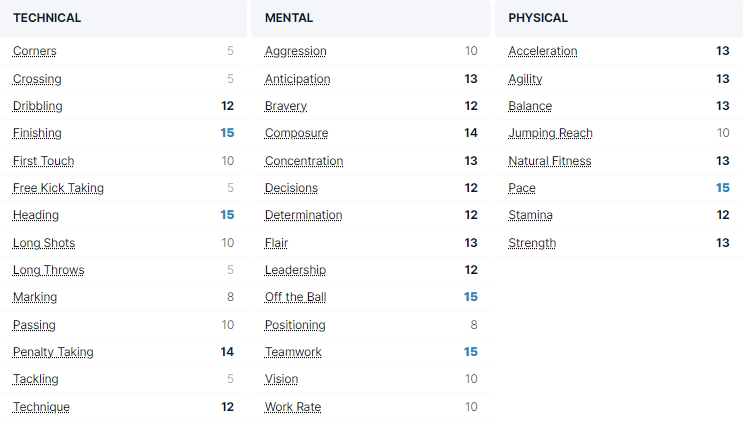Click the Work Rate label
This screenshot has height=432, width=745.
click(293, 407)
